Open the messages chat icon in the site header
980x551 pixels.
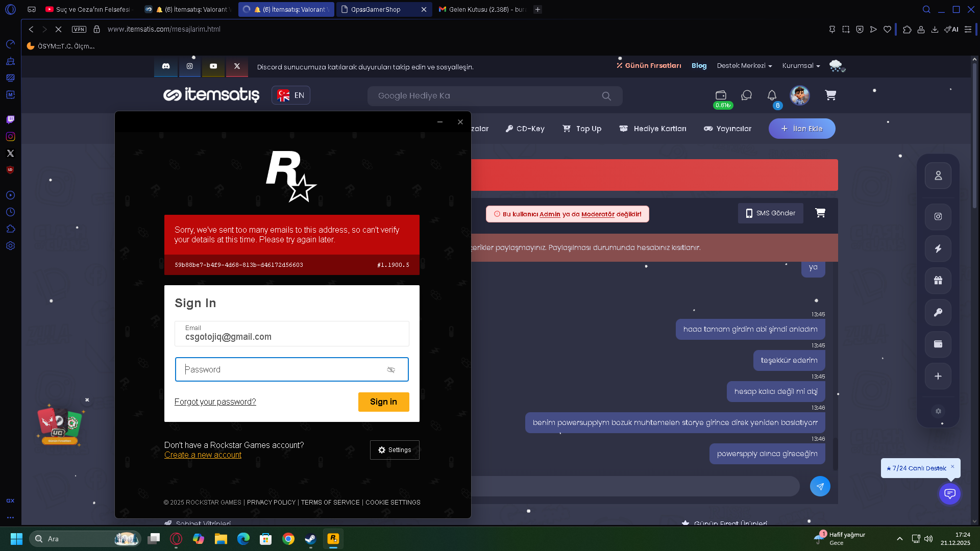pos(747,95)
